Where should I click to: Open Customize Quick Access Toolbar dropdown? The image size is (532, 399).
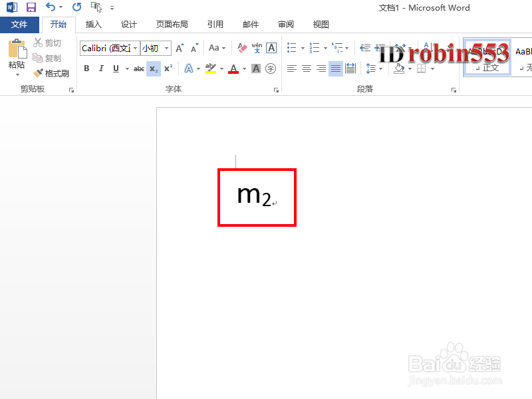tap(112, 7)
